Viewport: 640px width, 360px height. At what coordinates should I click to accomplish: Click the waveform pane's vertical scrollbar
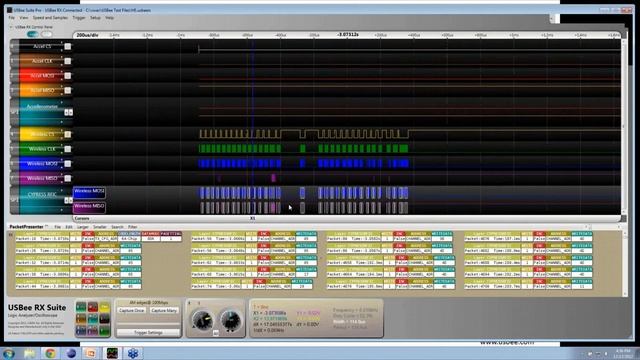[x=623, y=127]
